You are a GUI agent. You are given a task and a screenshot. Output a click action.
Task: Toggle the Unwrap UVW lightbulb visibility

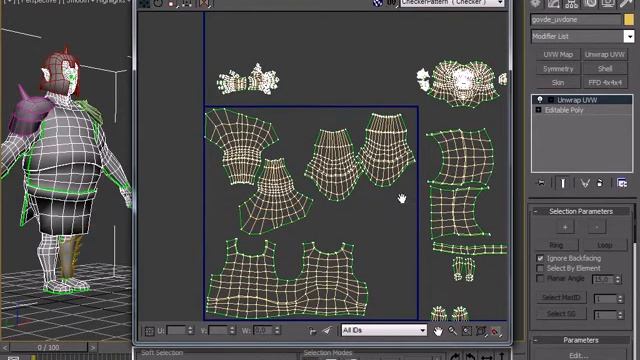[x=540, y=100]
